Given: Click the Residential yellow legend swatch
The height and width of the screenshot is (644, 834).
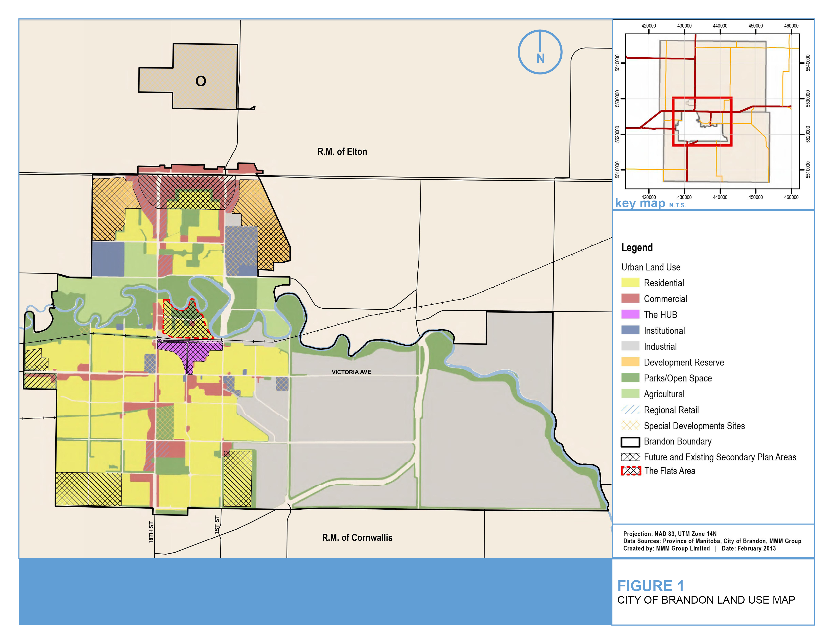Looking at the screenshot, I should click(630, 283).
